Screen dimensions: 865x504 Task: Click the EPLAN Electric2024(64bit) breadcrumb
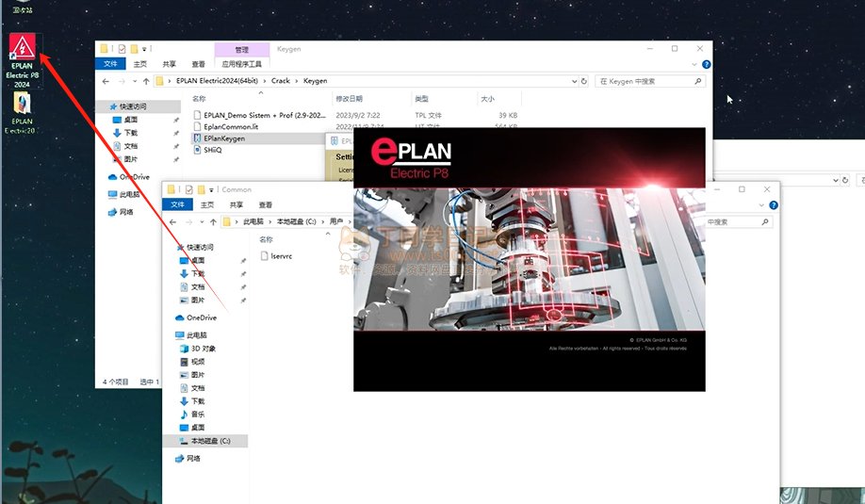[x=219, y=81]
